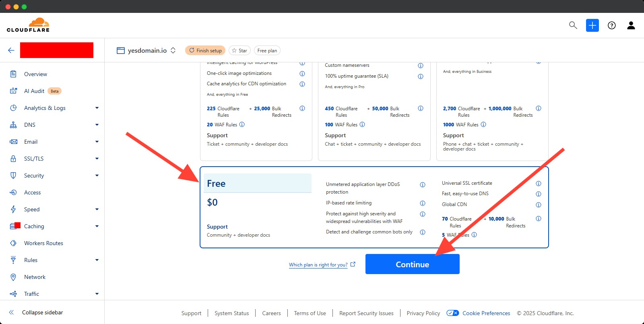Open the System Status footer link
The image size is (644, 324).
coord(232,313)
